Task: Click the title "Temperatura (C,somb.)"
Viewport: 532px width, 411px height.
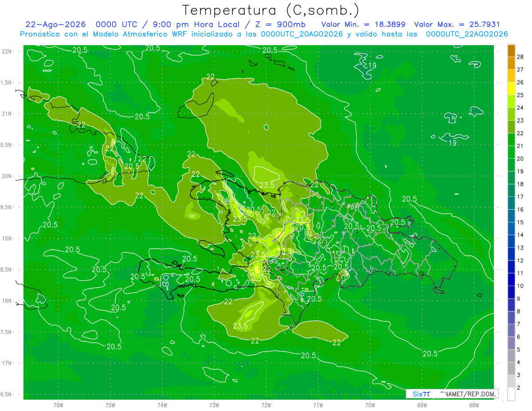Action: (x=271, y=10)
